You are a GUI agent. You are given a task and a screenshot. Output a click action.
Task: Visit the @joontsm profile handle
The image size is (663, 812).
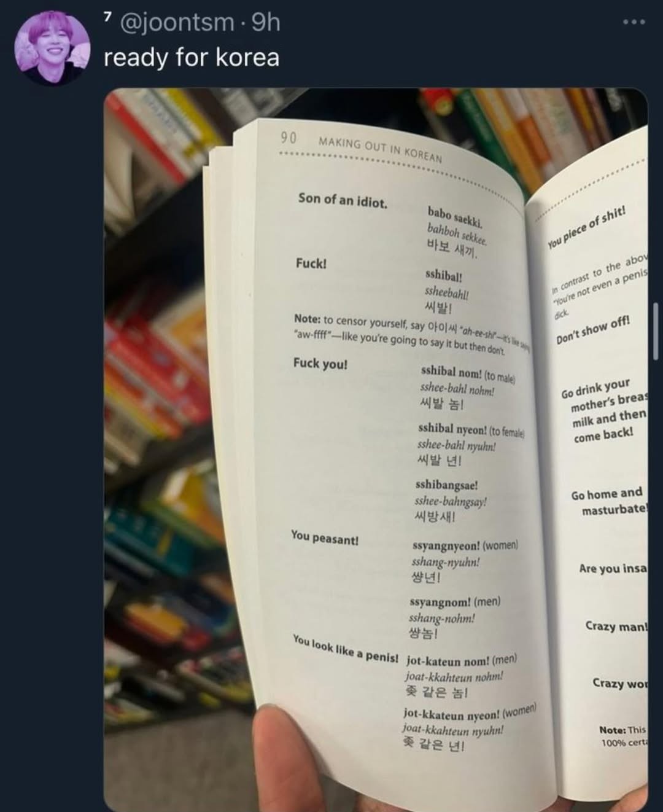coord(177,23)
